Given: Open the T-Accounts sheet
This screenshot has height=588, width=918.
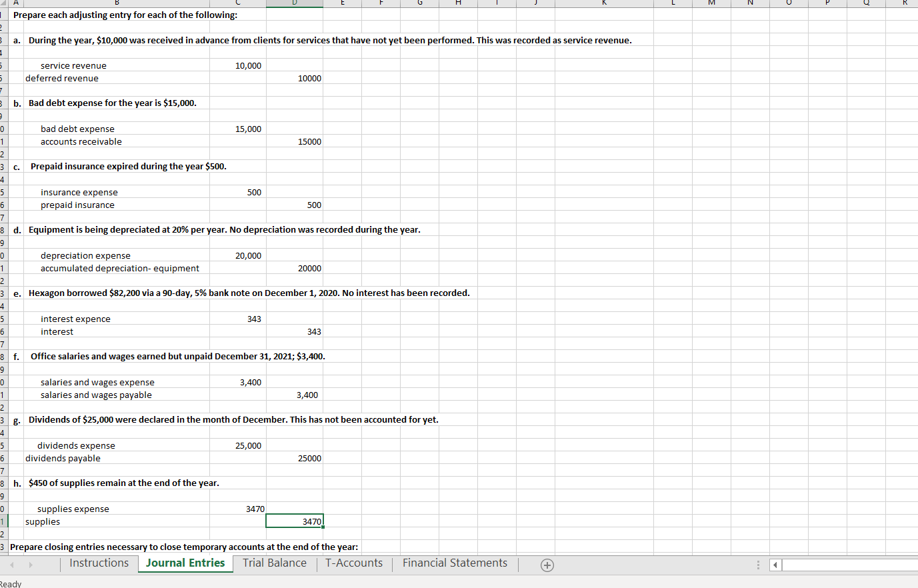Looking at the screenshot, I should [x=354, y=563].
